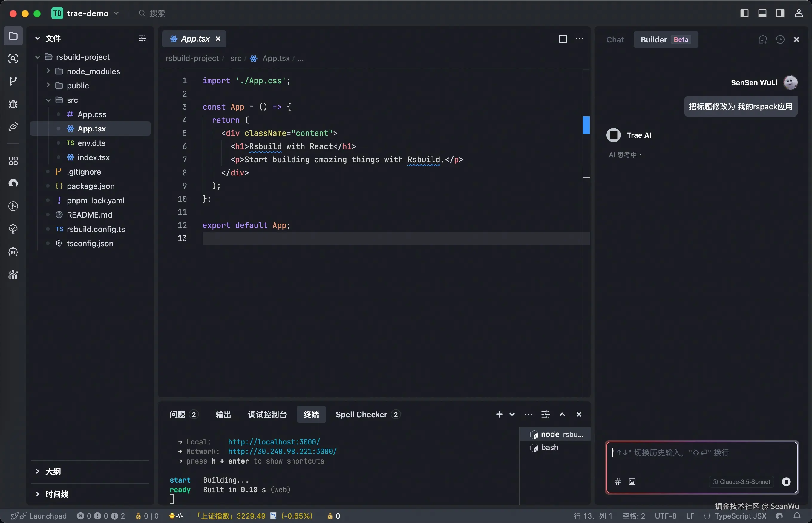812x523 pixels.
Task: Open the http://localhost:3000/ link in terminal
Action: point(274,442)
